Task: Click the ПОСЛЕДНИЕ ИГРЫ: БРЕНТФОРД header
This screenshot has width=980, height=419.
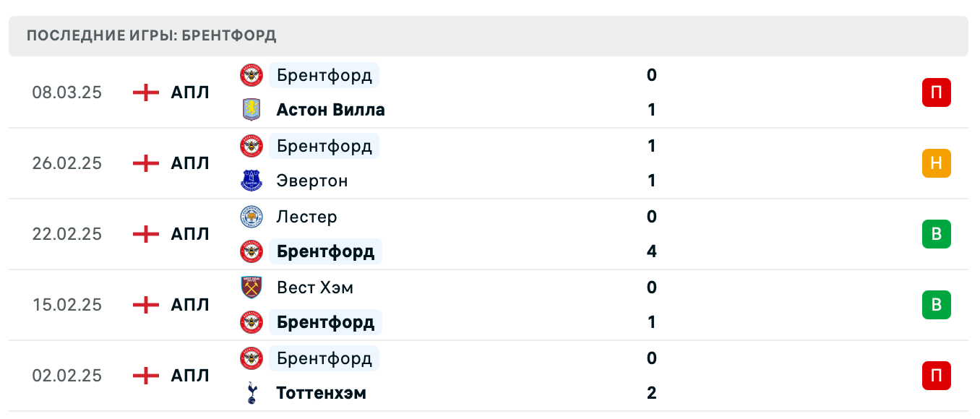Action: pyautogui.click(x=152, y=35)
